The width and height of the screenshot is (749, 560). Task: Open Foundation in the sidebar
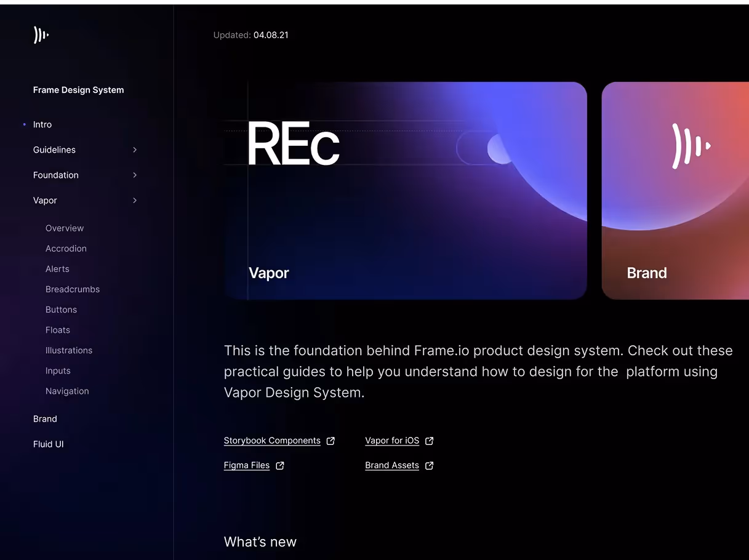tap(56, 175)
